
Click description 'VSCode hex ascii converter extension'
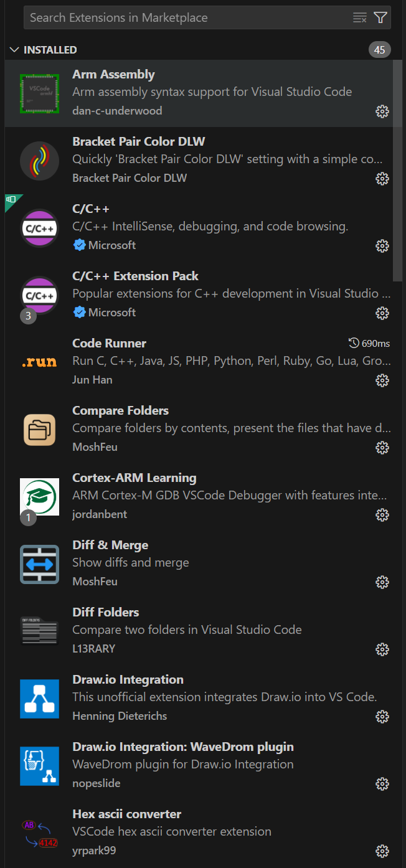point(172,831)
